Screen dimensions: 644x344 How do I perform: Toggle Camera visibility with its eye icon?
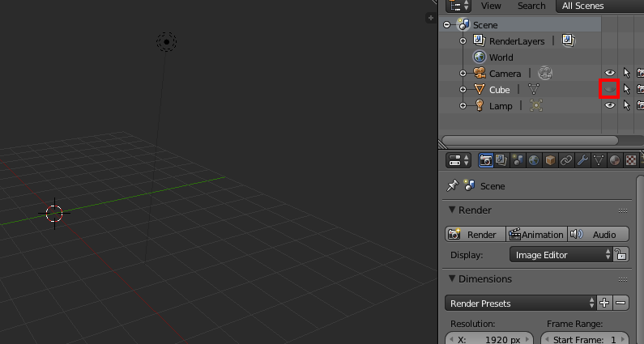pyautogui.click(x=610, y=73)
